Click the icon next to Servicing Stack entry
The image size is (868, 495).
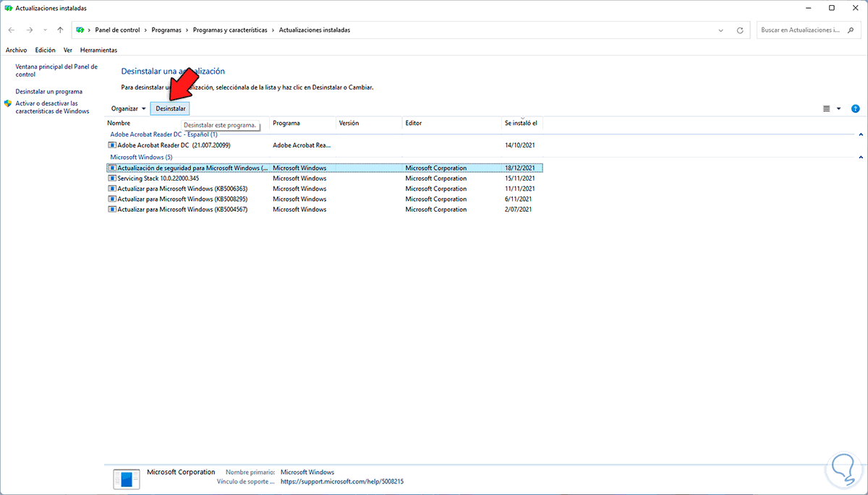[x=112, y=178]
